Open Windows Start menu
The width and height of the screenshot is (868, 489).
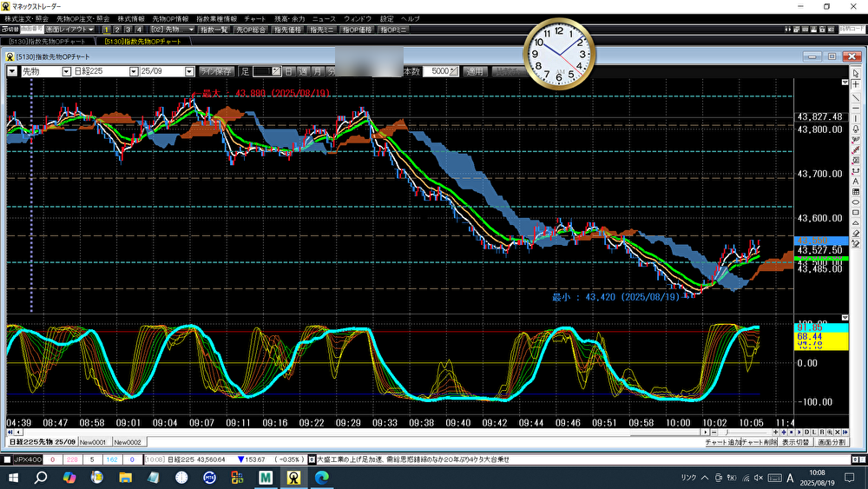tap(13, 478)
